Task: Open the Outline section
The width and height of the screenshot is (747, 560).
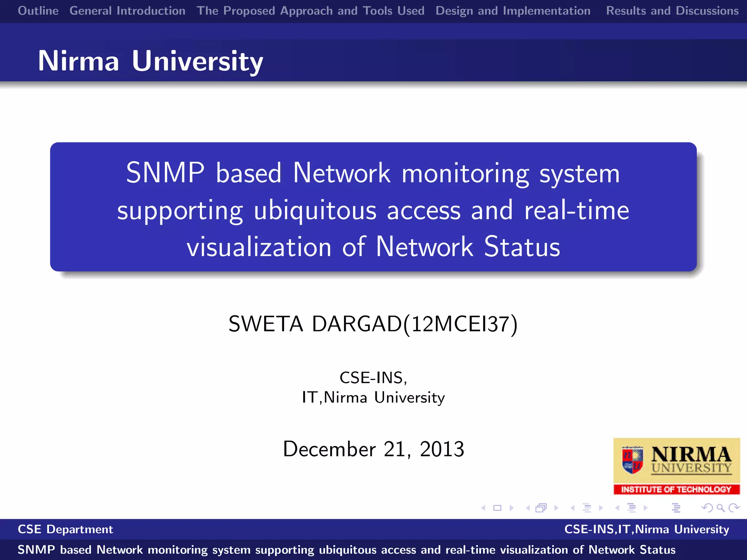Action: pyautogui.click(x=38, y=11)
